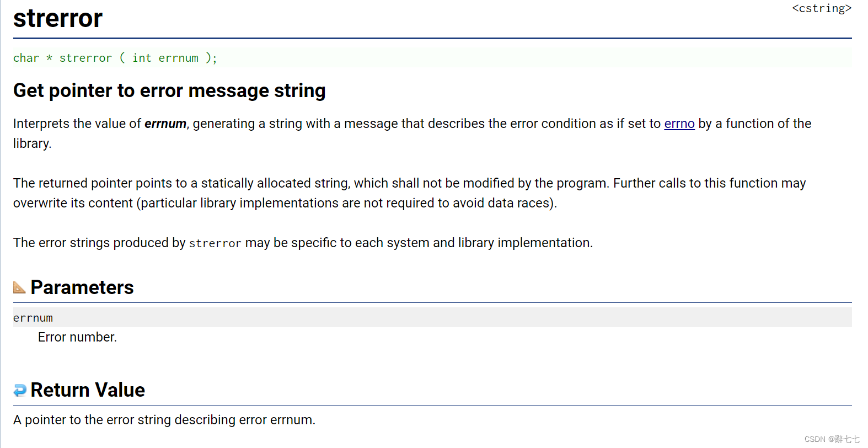This screenshot has height=448, width=868.
Task: Click the CSDN watermark text
Action: click(x=832, y=439)
